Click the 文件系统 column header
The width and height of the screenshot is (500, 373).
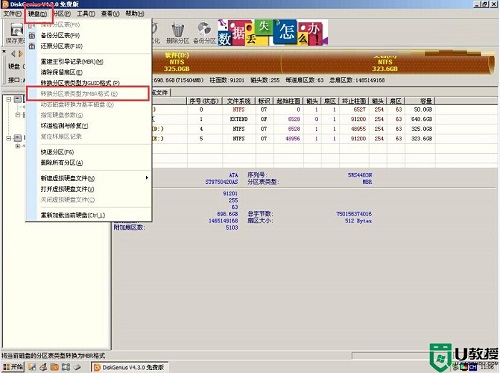coord(239,101)
